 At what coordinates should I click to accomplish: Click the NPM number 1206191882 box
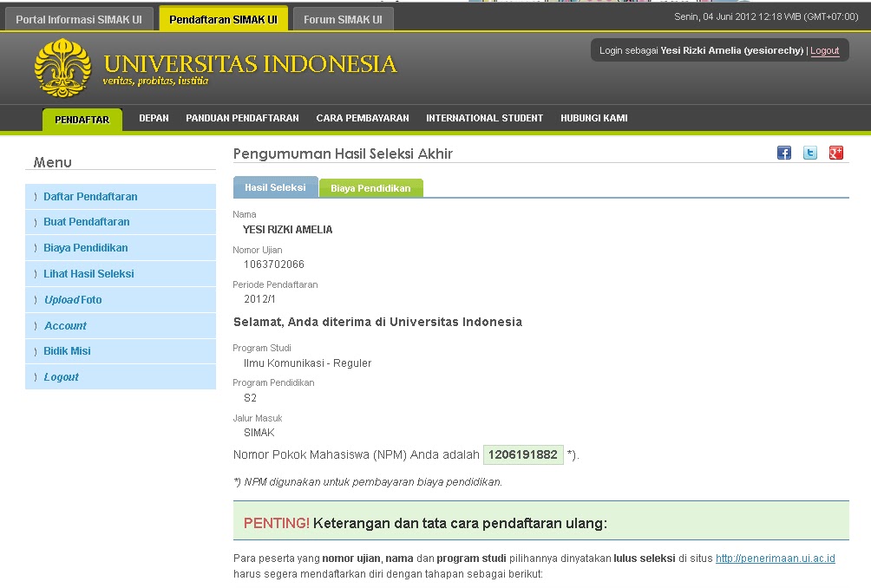[523, 454]
